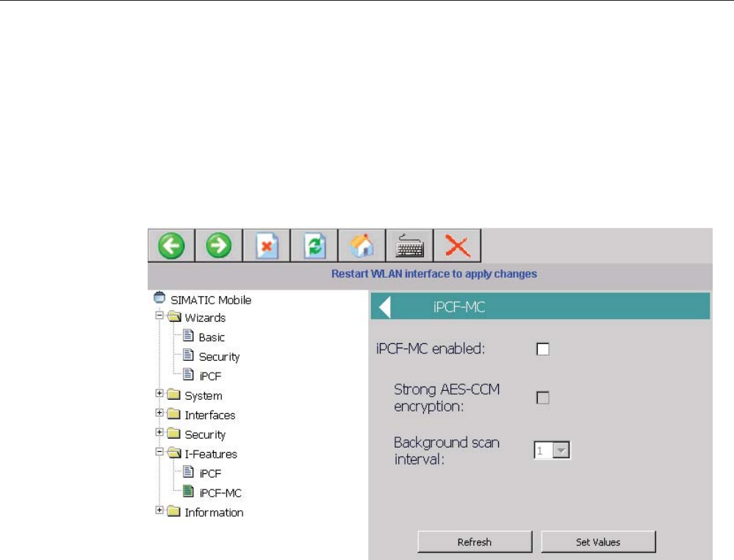Select the SIMATIC Mobile root node
This screenshot has width=734, height=560.
pos(211,300)
